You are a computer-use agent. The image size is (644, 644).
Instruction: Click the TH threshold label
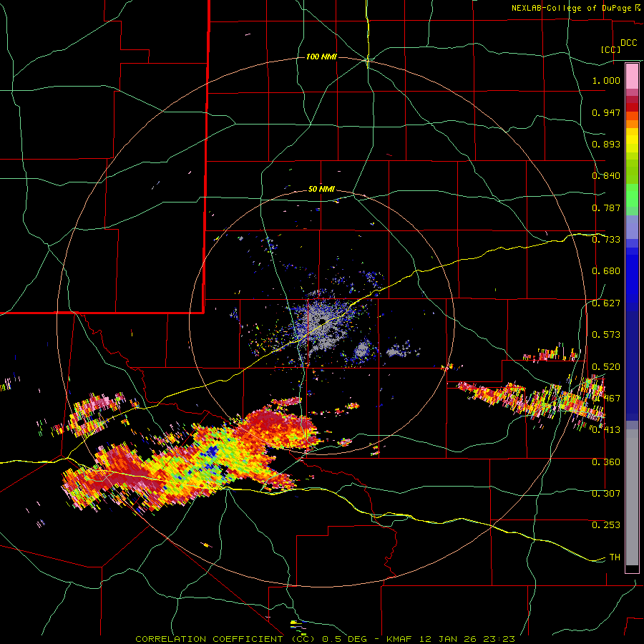(x=615, y=557)
